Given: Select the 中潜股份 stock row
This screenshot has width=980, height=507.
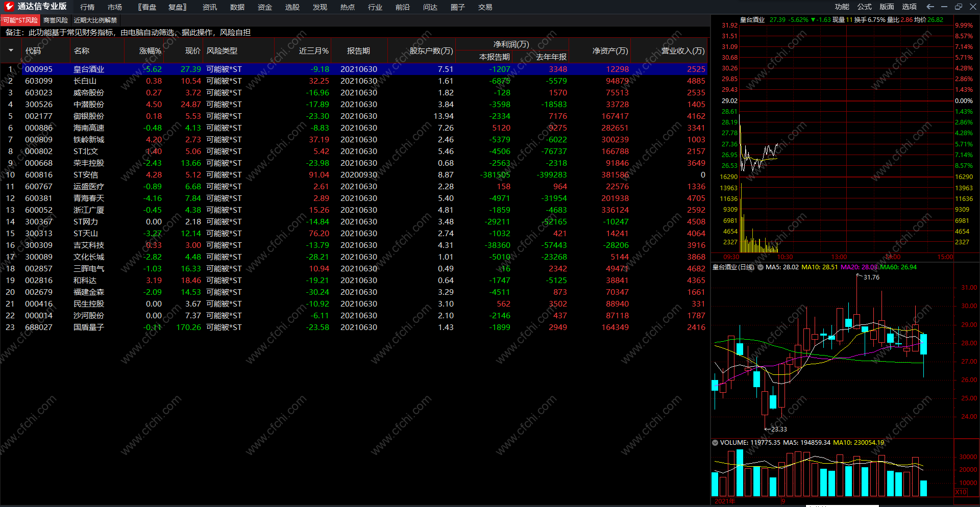Looking at the screenshot, I should click(354, 105).
